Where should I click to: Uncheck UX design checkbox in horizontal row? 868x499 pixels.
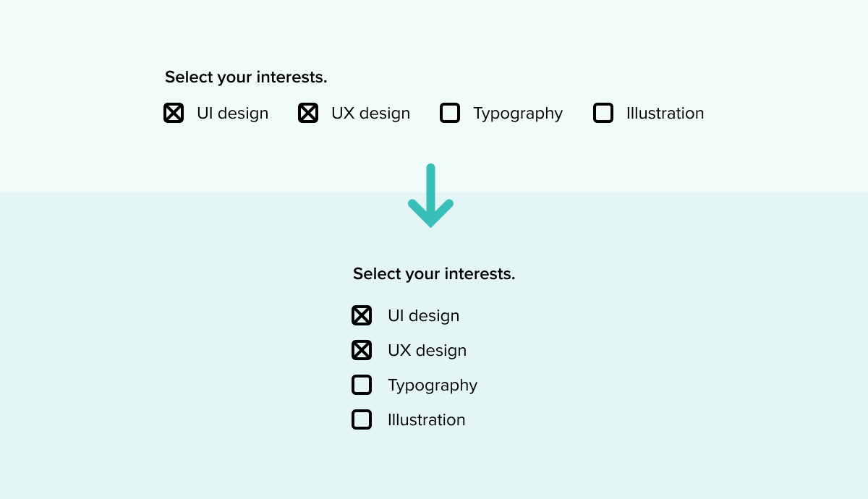click(308, 113)
